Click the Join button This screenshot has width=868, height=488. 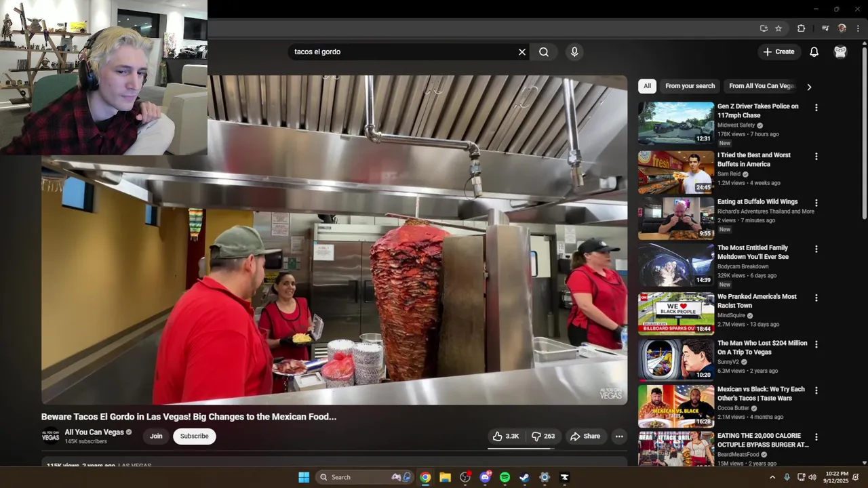[x=156, y=436]
